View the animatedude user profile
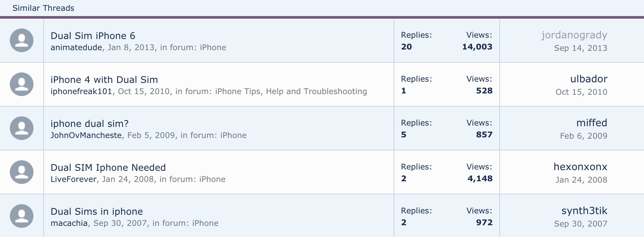The height and width of the screenshot is (237, 644). [x=76, y=48]
